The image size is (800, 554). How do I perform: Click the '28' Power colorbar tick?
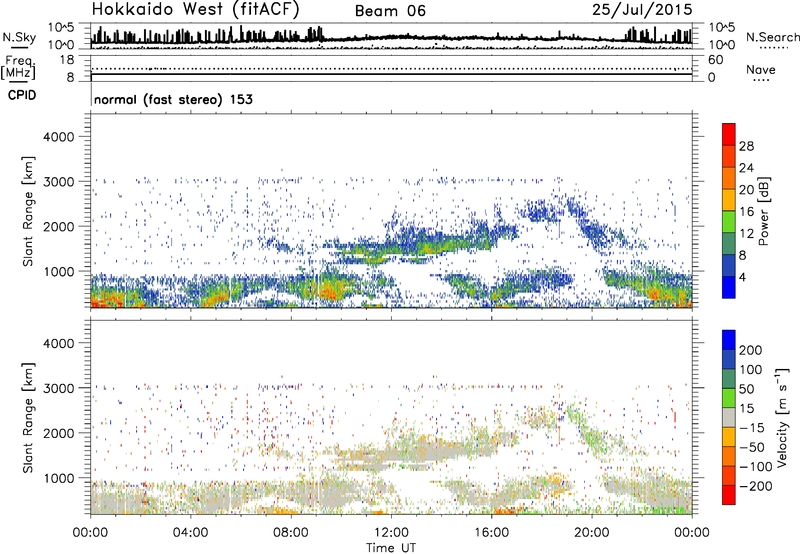pos(746,146)
